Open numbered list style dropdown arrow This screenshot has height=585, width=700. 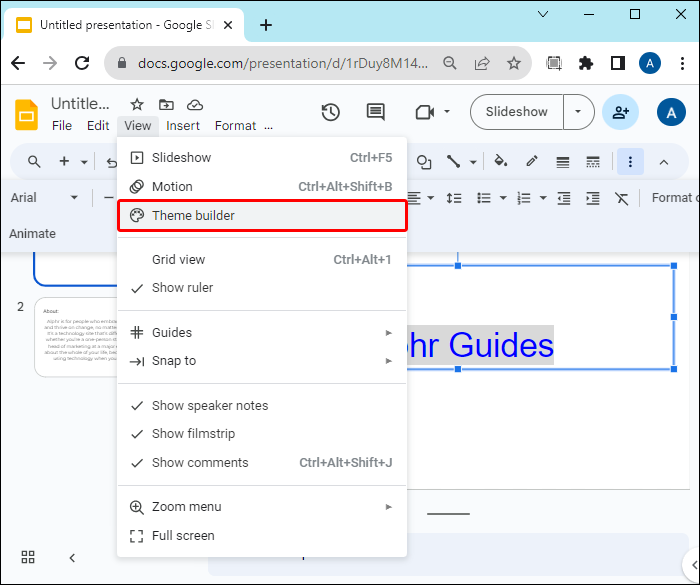pos(543,198)
